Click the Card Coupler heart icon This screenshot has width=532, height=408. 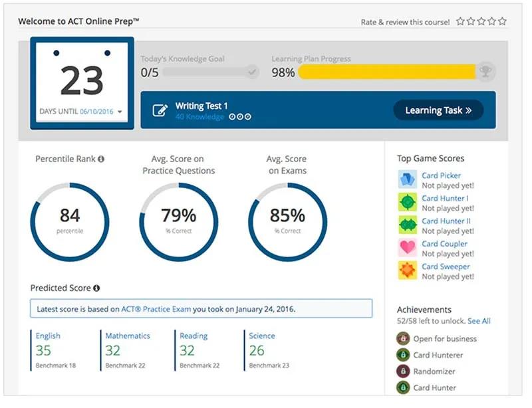[407, 248]
